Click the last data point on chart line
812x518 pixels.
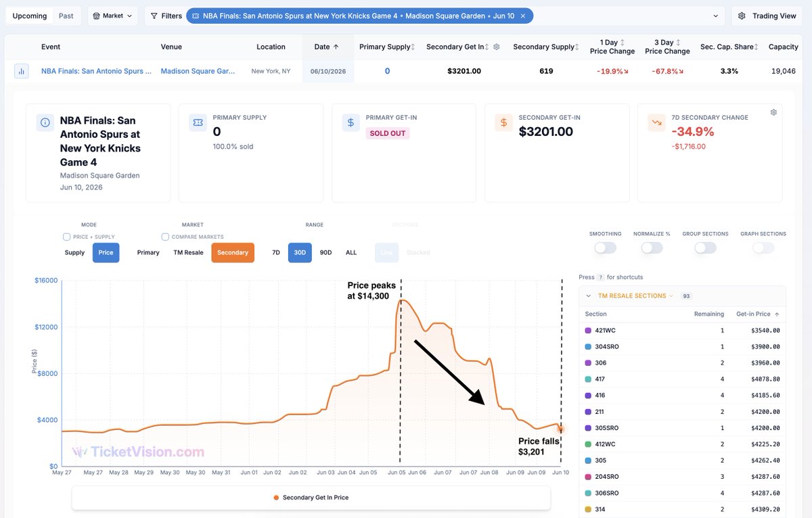(561, 429)
